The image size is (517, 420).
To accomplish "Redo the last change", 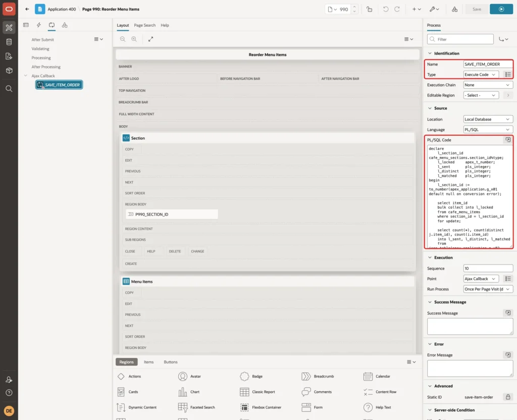I will [x=397, y=9].
